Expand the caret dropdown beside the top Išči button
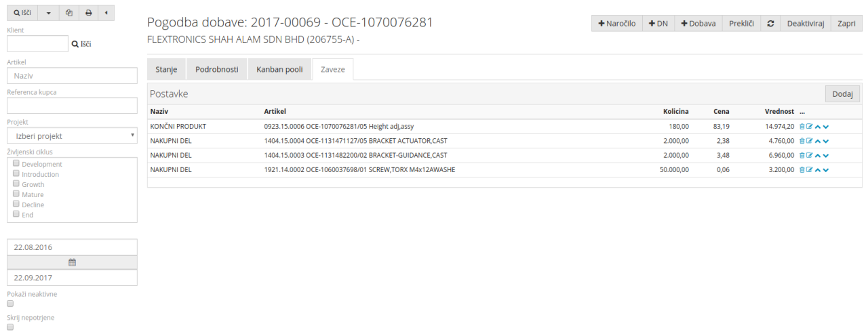This screenshot has height=336, width=868. 48,13
